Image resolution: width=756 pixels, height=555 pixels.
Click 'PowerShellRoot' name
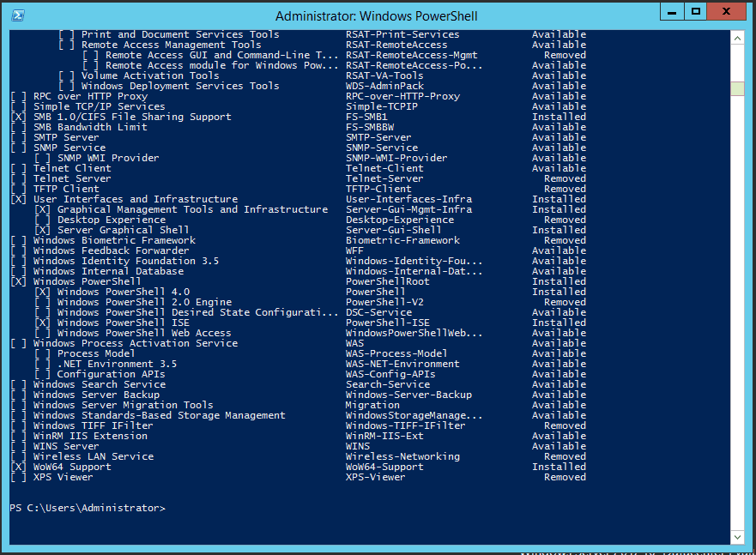[387, 282]
